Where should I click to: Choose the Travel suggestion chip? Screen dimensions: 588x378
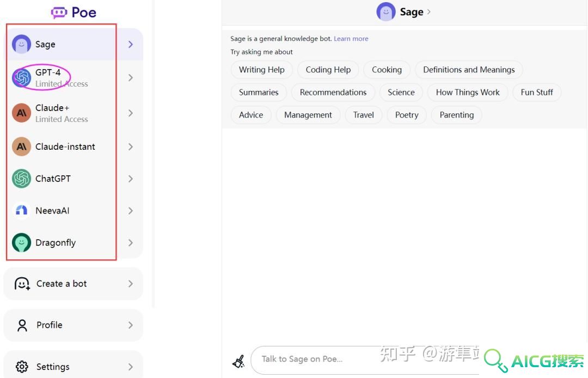pyautogui.click(x=363, y=115)
